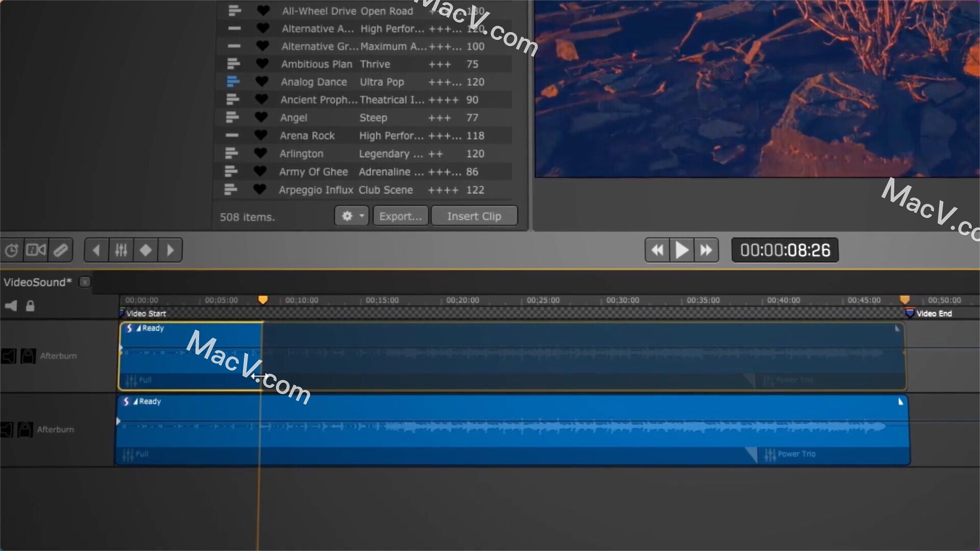Mute the second Afterburn track

7,430
